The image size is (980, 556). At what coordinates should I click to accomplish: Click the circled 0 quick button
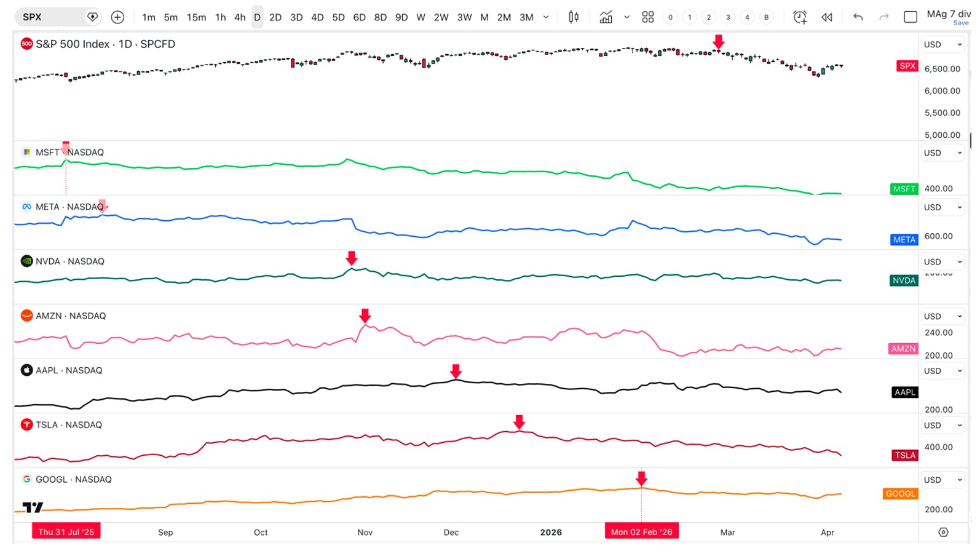671,17
